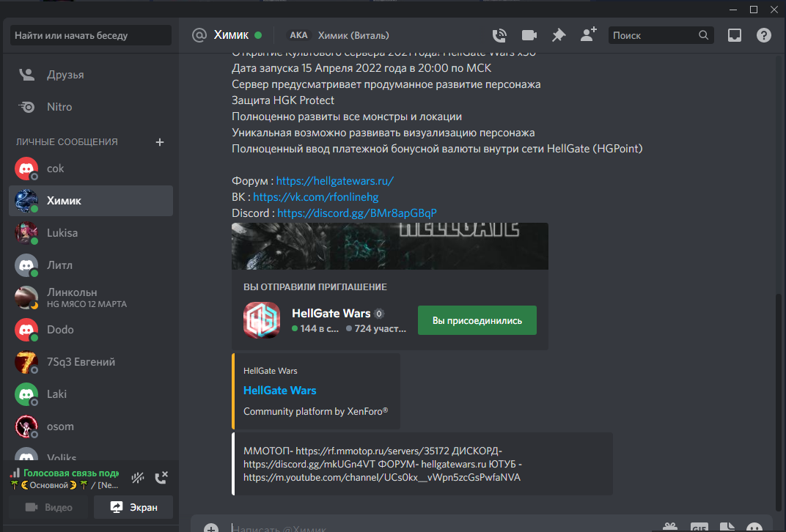Create a new DM with plus icon
This screenshot has height=532, width=786.
[159, 142]
